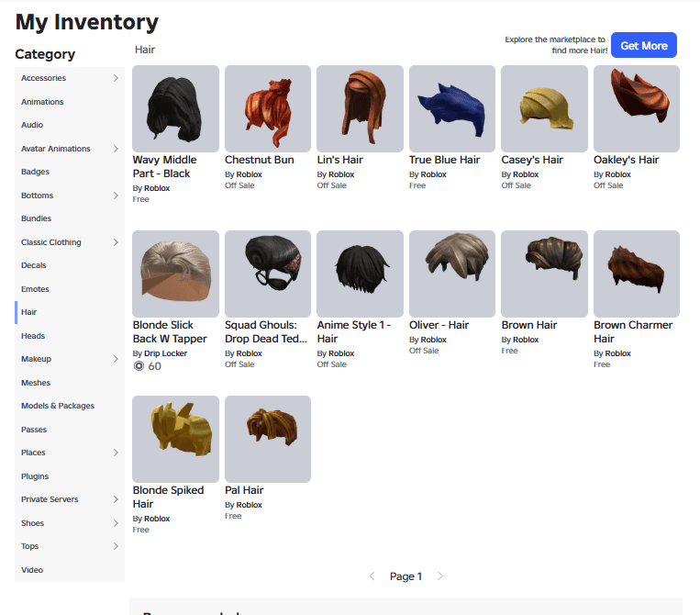Open the True Blue Hair thumbnail
Image resolution: width=700 pixels, height=615 pixels.
point(452,108)
